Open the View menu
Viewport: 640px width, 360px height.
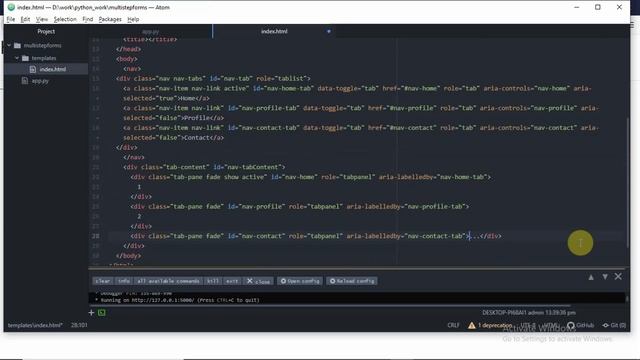(x=42, y=19)
